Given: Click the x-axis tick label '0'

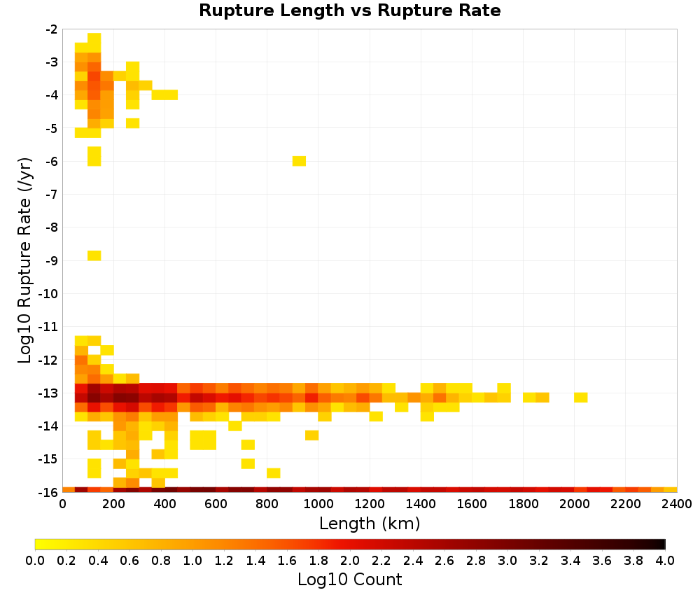Looking at the screenshot, I should click(62, 505).
